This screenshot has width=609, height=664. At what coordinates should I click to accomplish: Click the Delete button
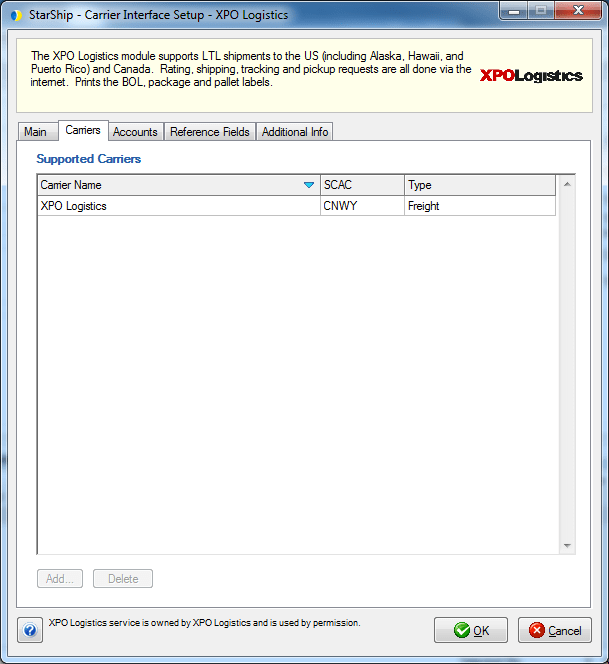pyautogui.click(x=123, y=578)
